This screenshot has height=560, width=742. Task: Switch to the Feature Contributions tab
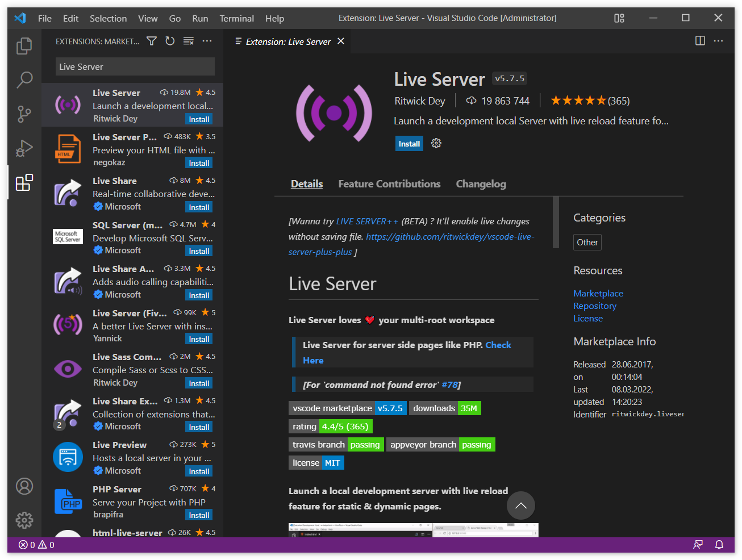coord(389,184)
